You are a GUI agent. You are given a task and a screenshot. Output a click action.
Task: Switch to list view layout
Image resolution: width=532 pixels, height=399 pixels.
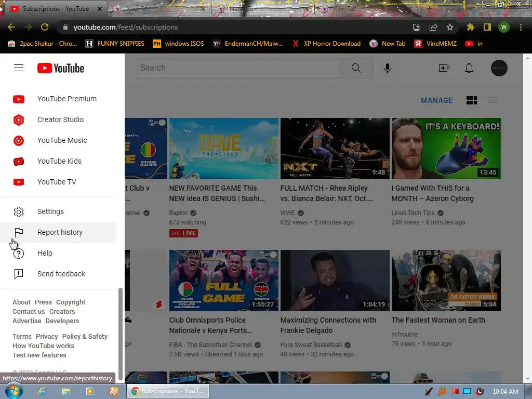493,100
